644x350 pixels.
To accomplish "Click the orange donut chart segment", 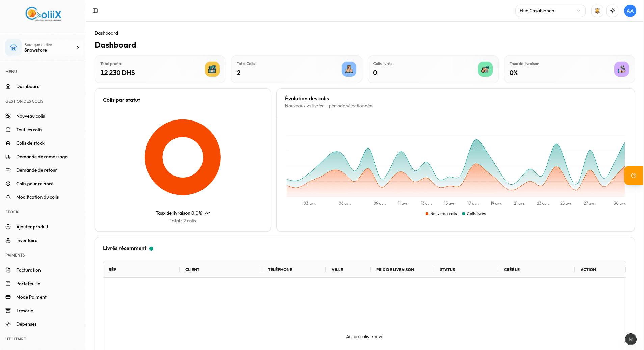I will coord(154,157).
